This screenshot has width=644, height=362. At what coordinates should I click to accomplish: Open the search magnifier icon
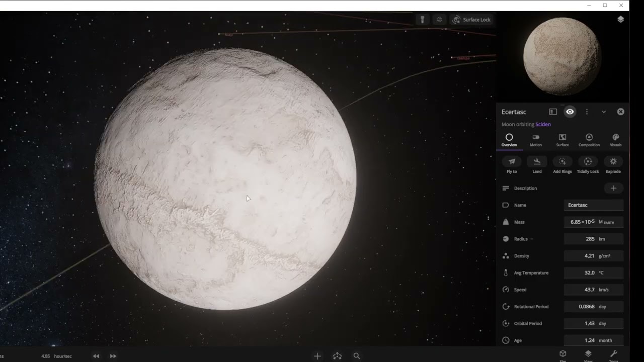(357, 356)
